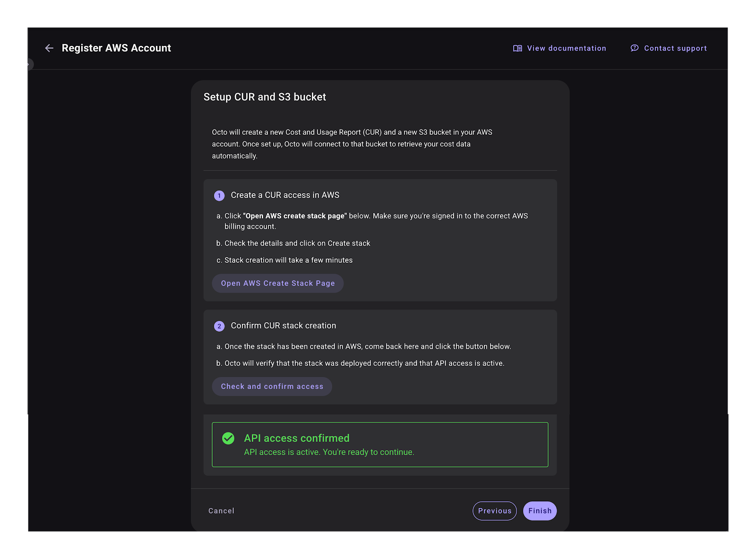
Task: Select the step 1 numbered badge
Action: (219, 195)
